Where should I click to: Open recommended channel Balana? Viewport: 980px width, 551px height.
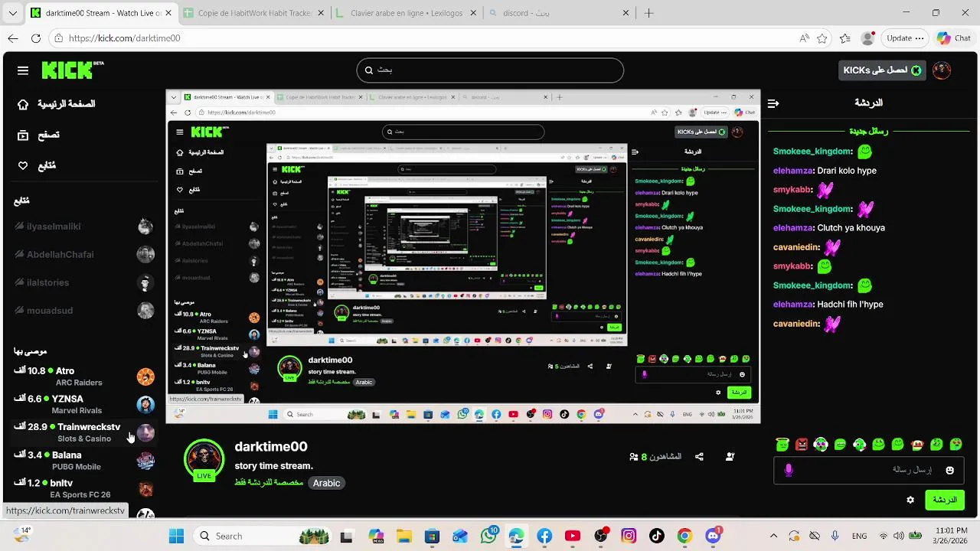point(84,460)
